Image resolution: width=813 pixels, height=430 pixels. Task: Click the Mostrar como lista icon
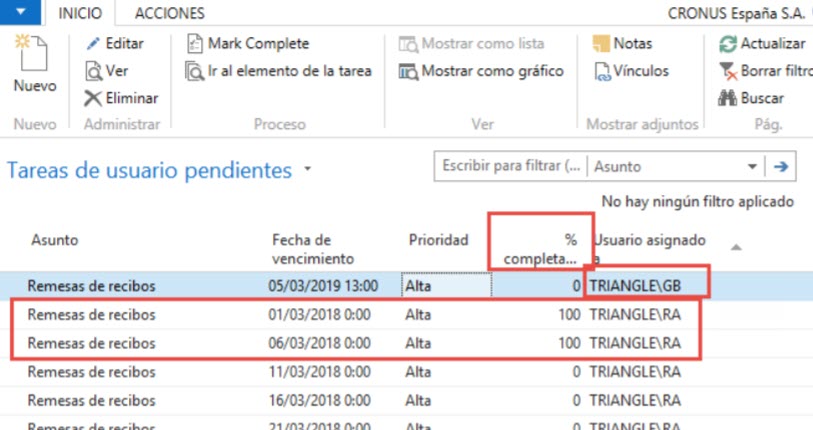pos(408,44)
